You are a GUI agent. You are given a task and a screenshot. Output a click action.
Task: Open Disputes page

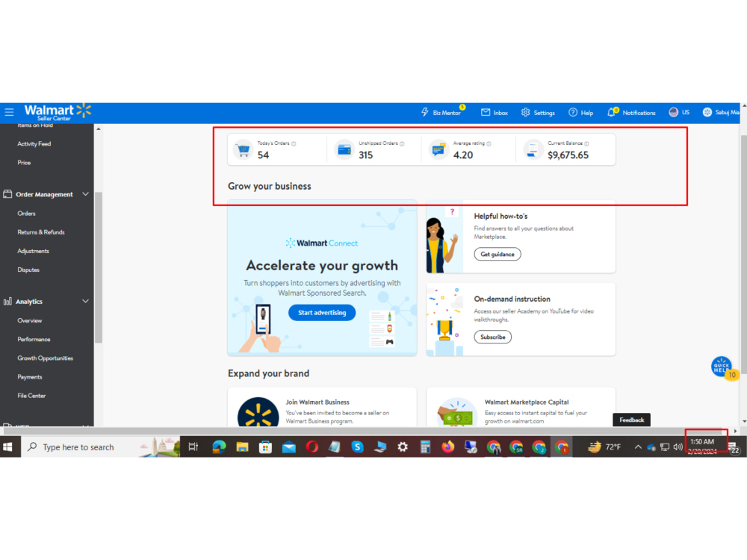tap(28, 270)
